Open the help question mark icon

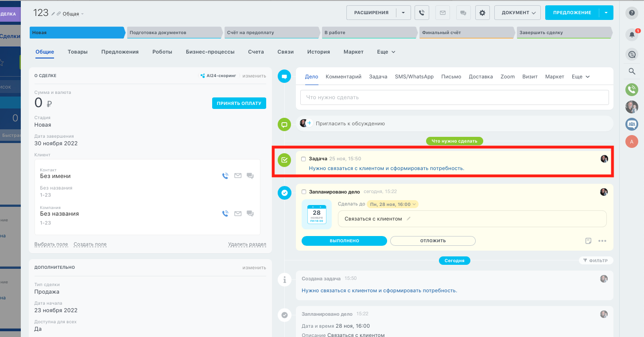632,13
